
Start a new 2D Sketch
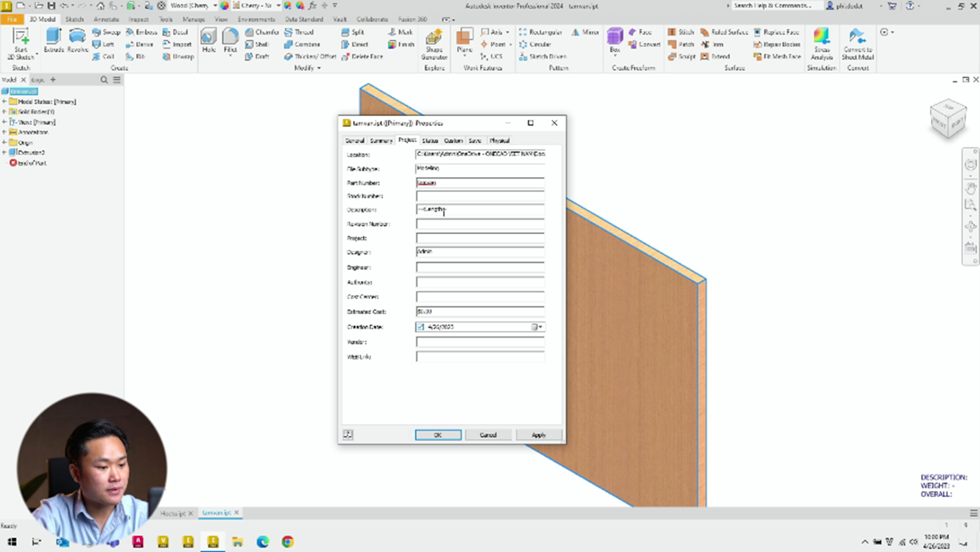click(21, 44)
